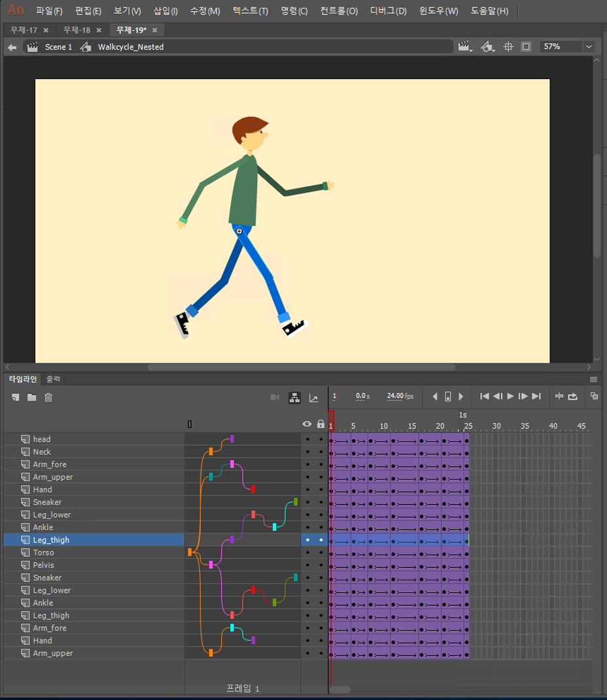The image size is (607, 700).
Task: Click the Center Stage icon
Action: click(508, 47)
